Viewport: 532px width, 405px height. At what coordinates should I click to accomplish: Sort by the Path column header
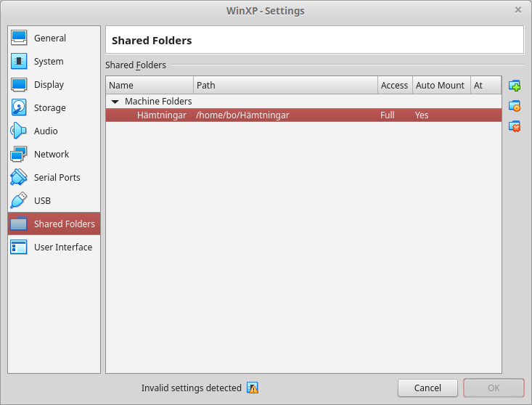pyautogui.click(x=286, y=85)
